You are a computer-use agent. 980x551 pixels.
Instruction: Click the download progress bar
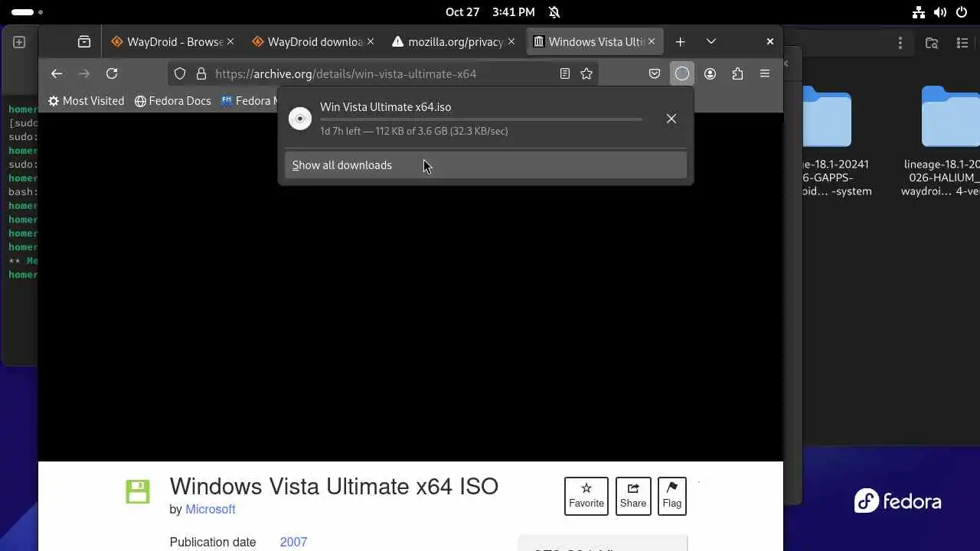(481, 119)
